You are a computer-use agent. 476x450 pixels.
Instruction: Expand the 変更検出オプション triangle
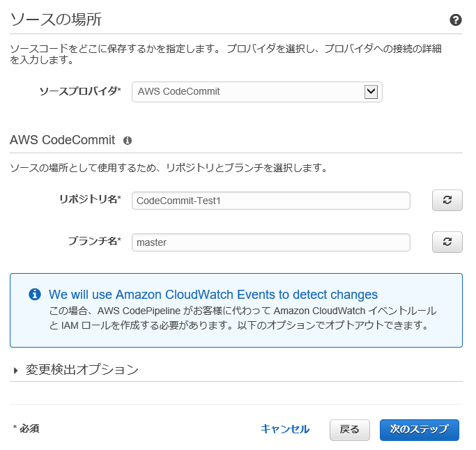16,370
